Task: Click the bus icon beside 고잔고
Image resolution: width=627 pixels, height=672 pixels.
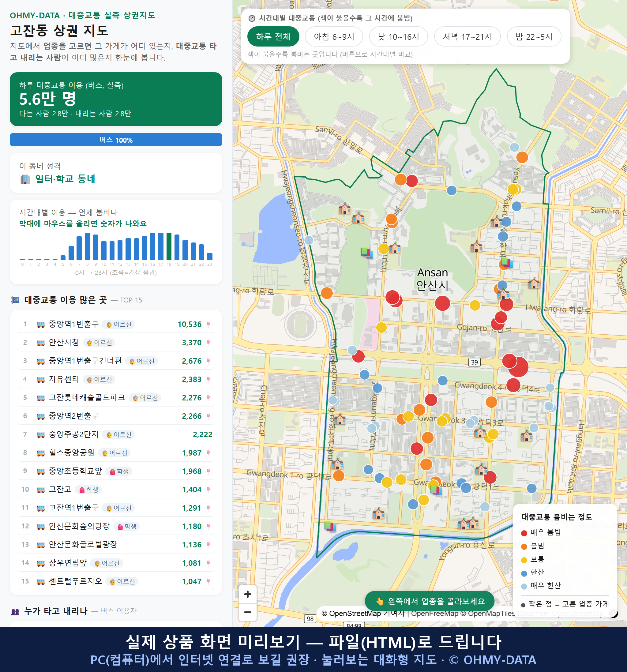Action: (40, 490)
